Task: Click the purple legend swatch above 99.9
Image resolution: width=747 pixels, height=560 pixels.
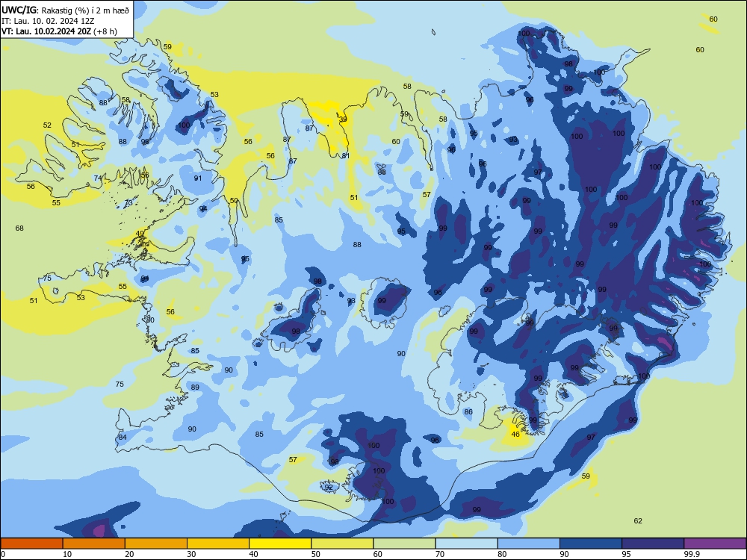Action: point(715,544)
